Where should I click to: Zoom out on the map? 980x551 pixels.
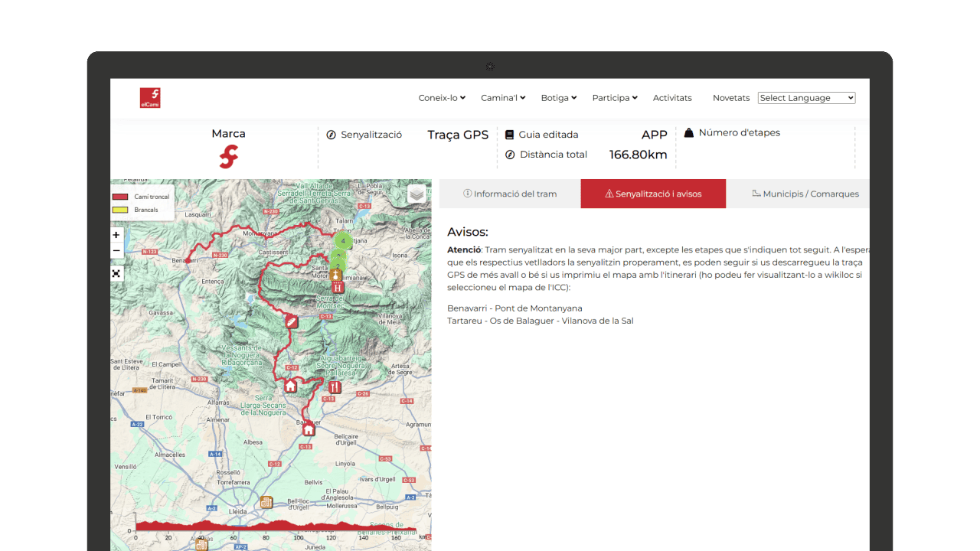[x=116, y=251]
